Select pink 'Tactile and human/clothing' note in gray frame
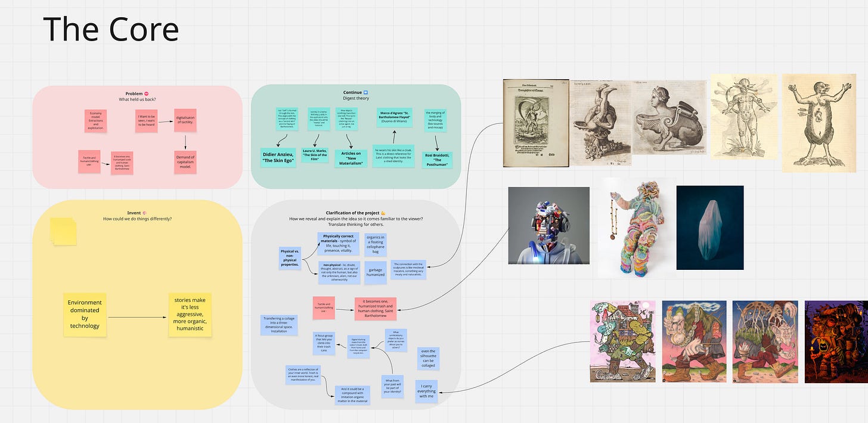868x423 pixels. coord(324,308)
